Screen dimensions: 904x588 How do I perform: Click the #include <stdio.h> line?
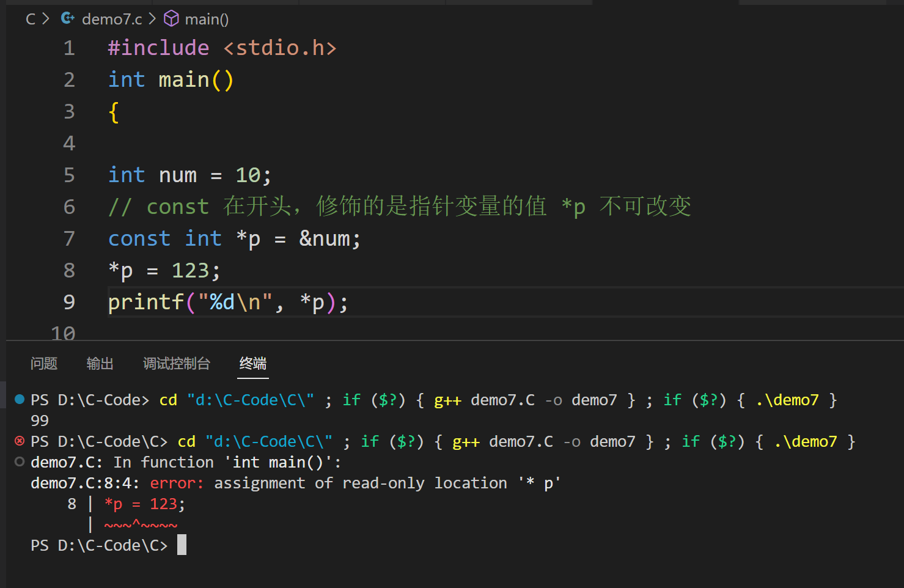pyautogui.click(x=222, y=48)
